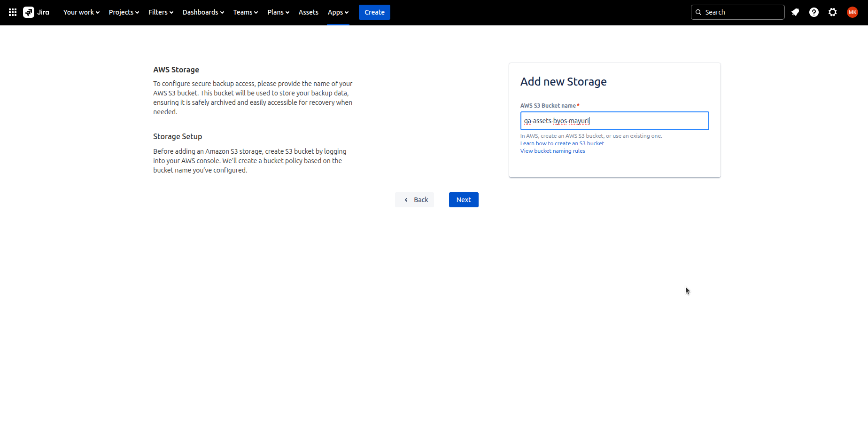Open the Filters dropdown menu

[161, 12]
